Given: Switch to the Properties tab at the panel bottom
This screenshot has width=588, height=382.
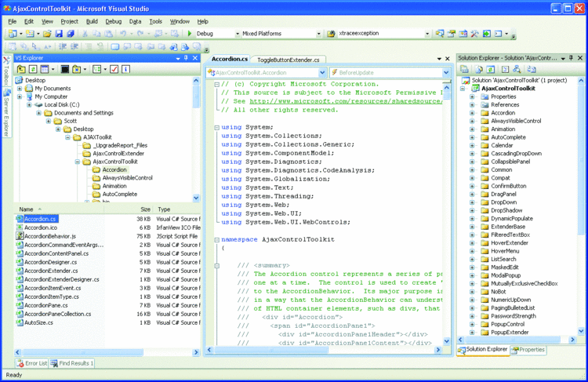Looking at the screenshot, I should pos(528,350).
